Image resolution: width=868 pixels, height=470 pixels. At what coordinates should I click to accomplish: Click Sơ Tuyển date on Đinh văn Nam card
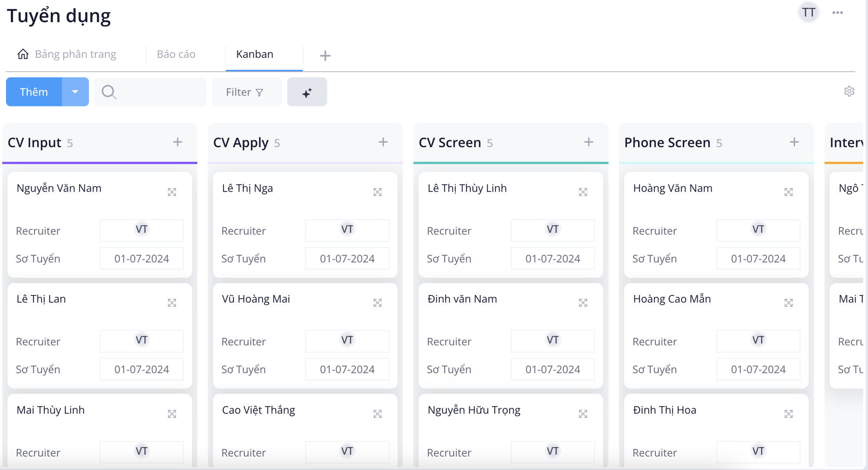(x=552, y=369)
